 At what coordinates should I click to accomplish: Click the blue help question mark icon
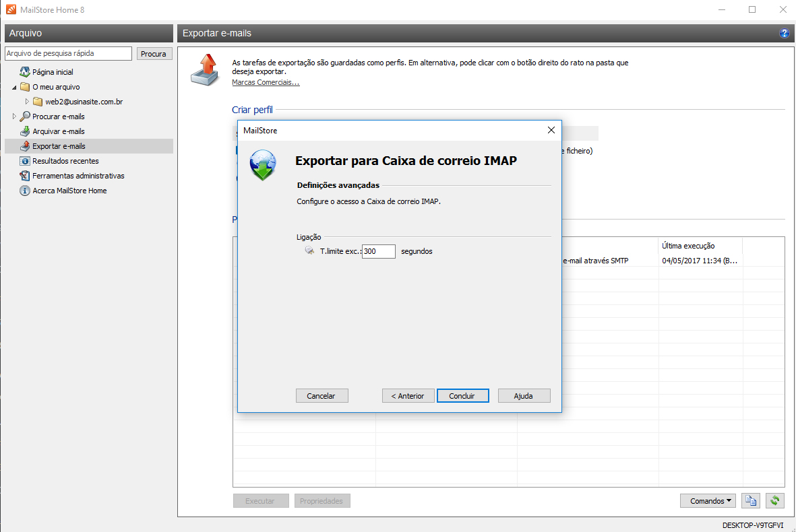coord(784,33)
